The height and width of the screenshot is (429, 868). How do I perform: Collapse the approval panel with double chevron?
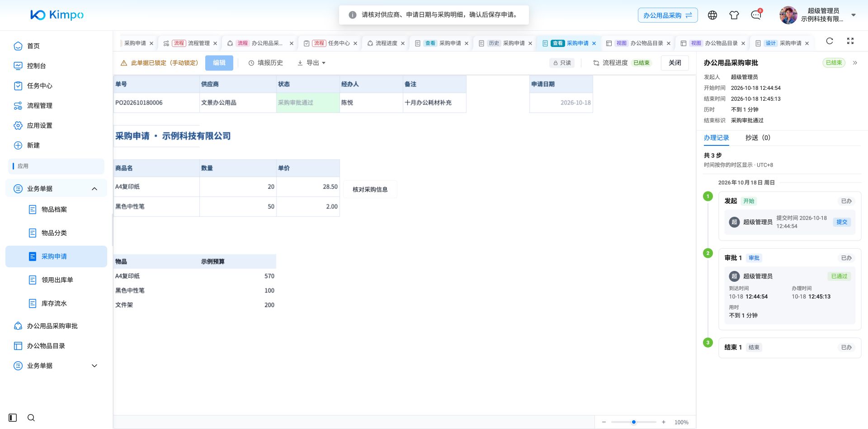coord(855,63)
